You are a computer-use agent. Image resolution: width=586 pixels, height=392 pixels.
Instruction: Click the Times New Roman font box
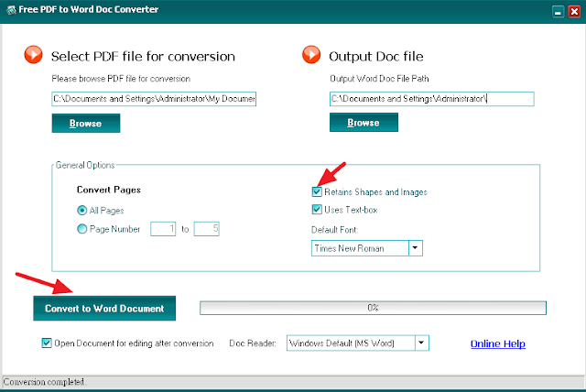click(x=360, y=248)
